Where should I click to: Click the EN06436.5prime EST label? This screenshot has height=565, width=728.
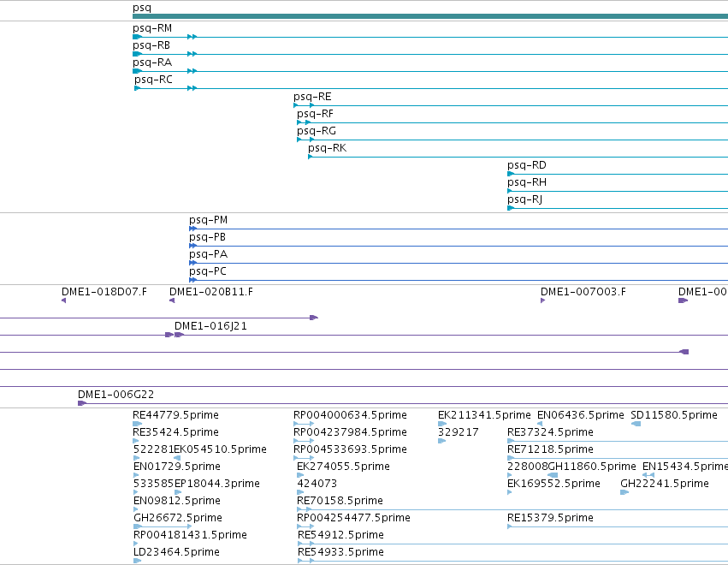(580, 415)
